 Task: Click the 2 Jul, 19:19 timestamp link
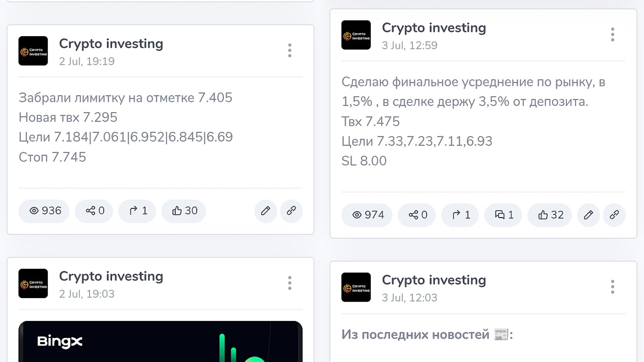[87, 61]
